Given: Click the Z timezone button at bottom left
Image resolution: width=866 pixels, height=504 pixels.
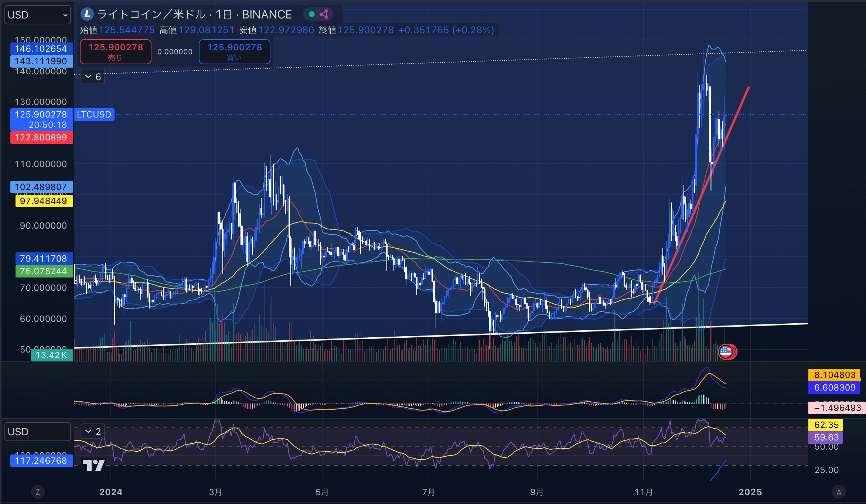Looking at the screenshot, I should click(x=38, y=492).
